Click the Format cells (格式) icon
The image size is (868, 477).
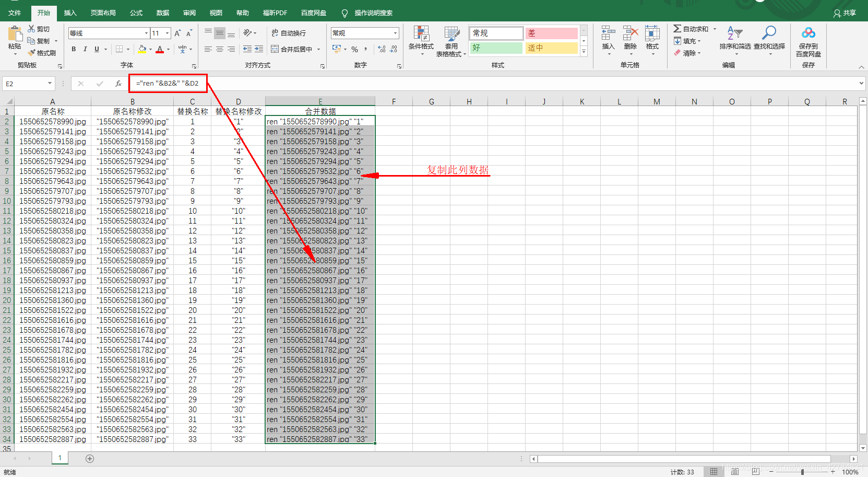pos(652,34)
